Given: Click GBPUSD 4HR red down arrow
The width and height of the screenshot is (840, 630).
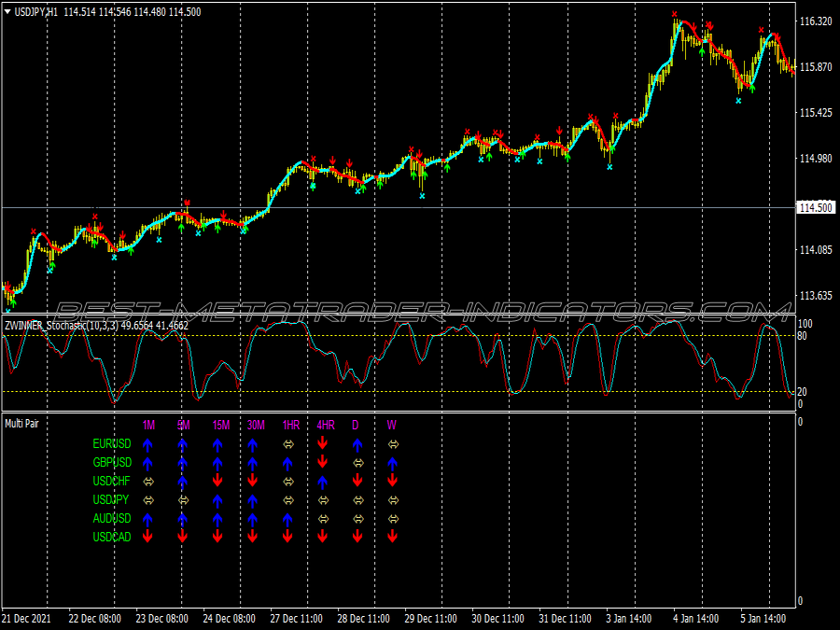Looking at the screenshot, I should (x=323, y=462).
